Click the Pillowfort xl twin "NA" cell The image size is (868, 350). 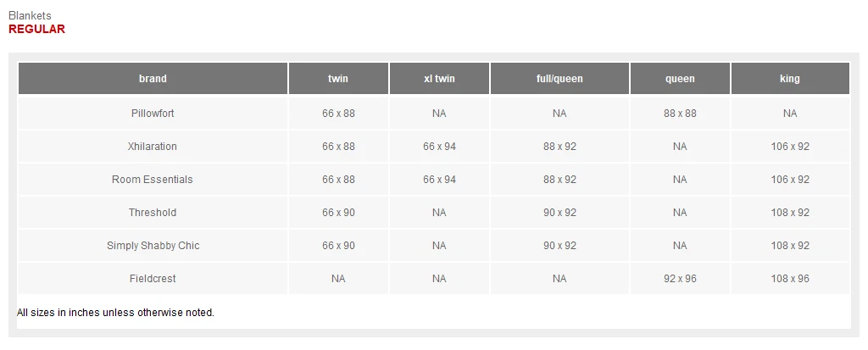pyautogui.click(x=440, y=114)
